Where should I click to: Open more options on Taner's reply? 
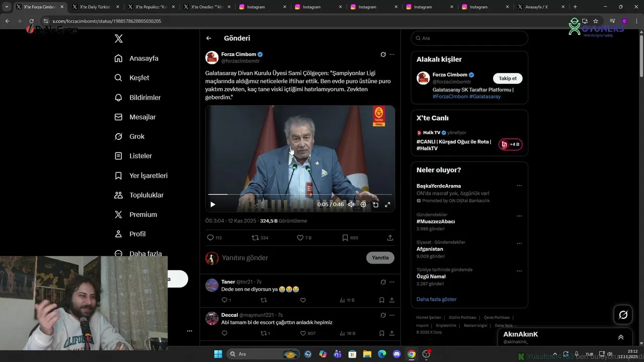(392, 282)
